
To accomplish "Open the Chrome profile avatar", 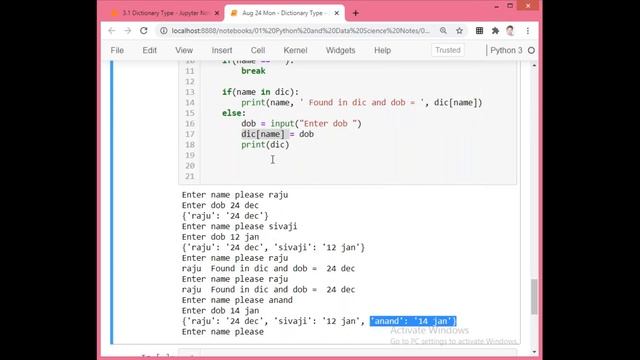I will coord(510,31).
